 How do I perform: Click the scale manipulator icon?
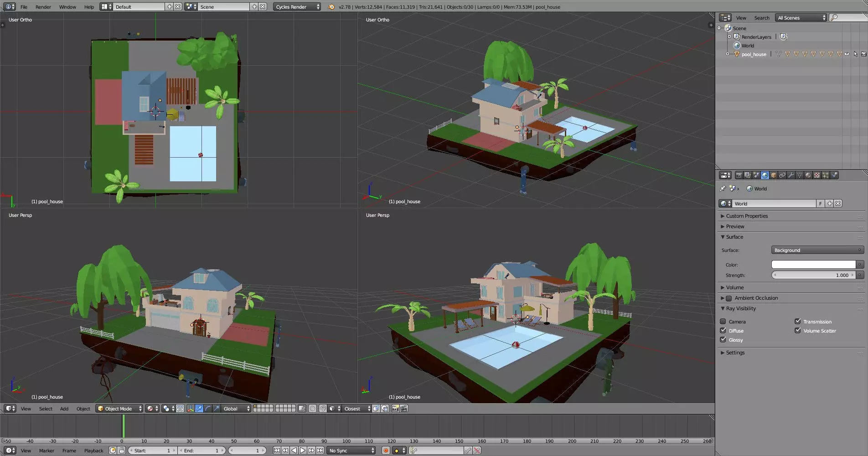pyautogui.click(x=217, y=409)
